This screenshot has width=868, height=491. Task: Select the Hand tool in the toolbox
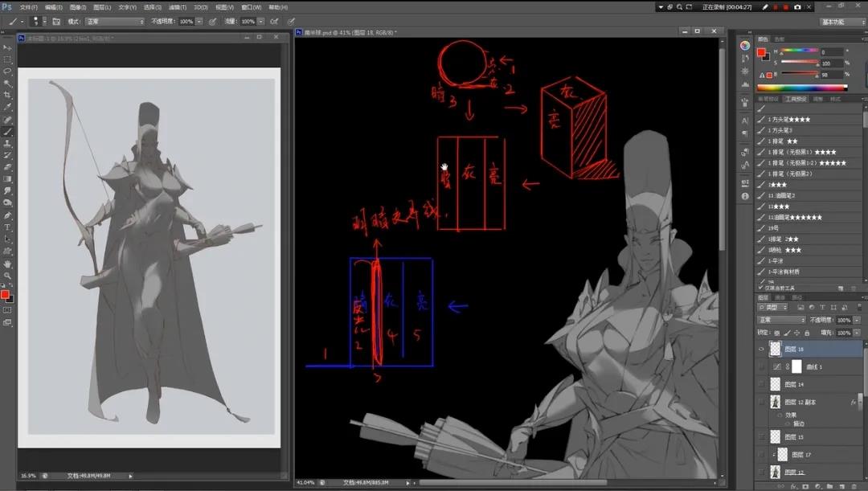point(8,264)
